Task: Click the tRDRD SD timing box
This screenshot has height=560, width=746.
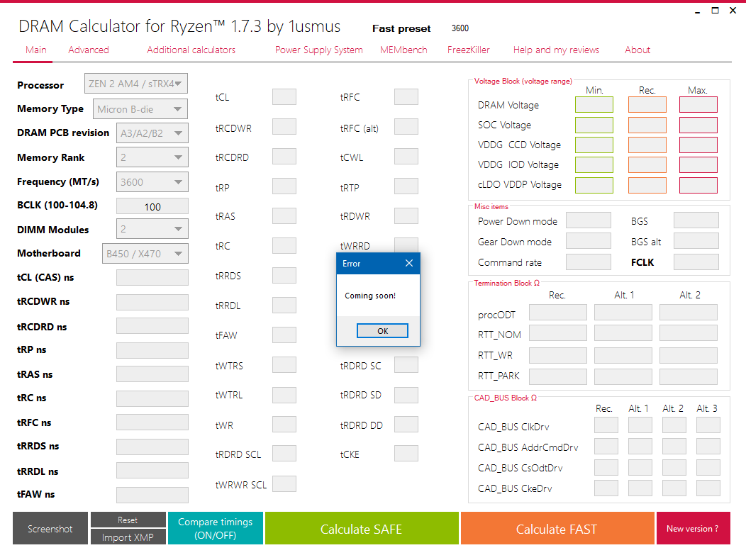Action: click(x=406, y=395)
